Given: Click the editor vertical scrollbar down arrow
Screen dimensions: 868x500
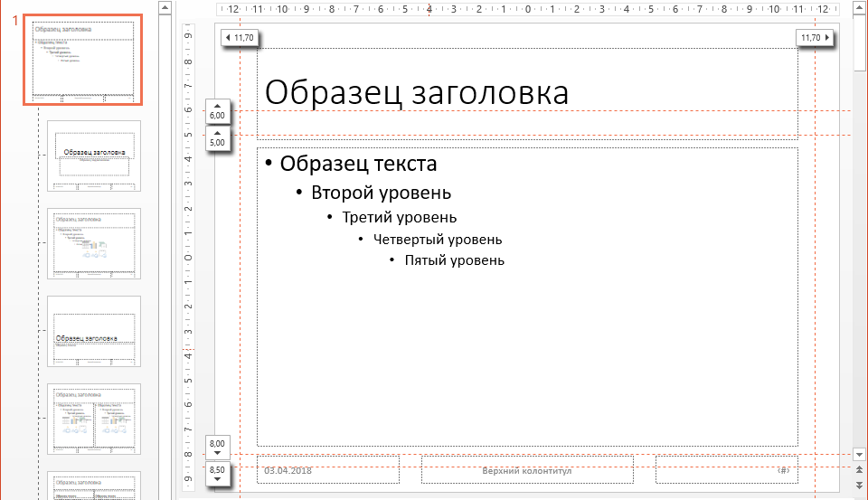Looking at the screenshot, I should (x=859, y=455).
